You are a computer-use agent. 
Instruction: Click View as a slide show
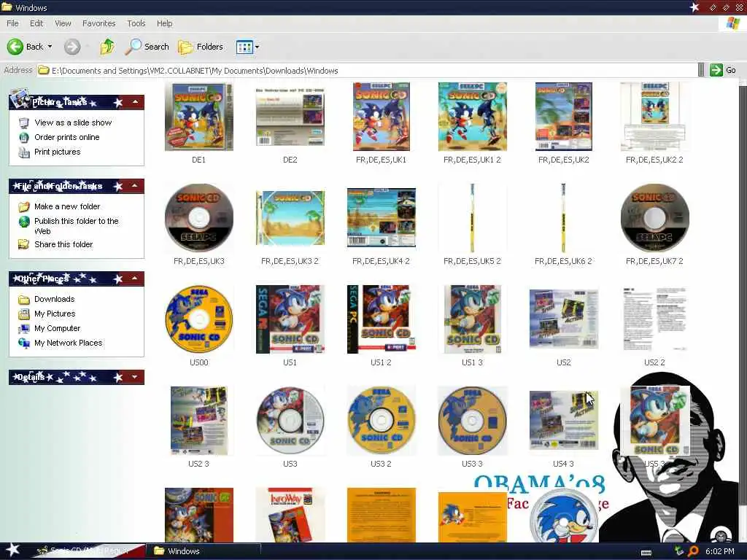pyautogui.click(x=73, y=122)
